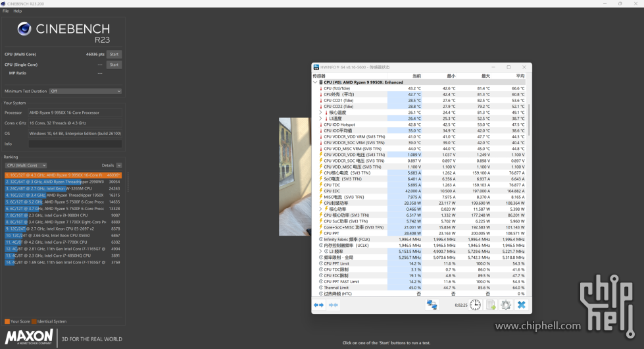
Task: Click the thermometer icon beside CPU (Tctl/Tdie)
Action: [321, 88]
